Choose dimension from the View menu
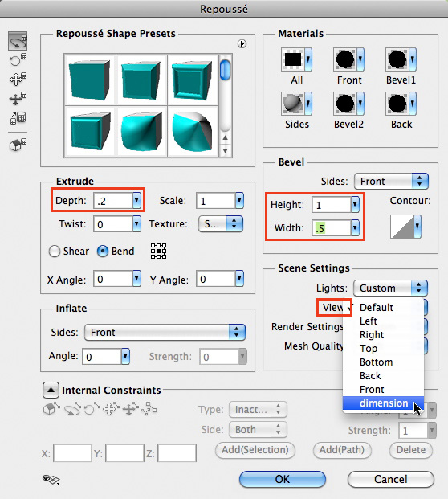The width and height of the screenshot is (448, 499). click(x=383, y=403)
